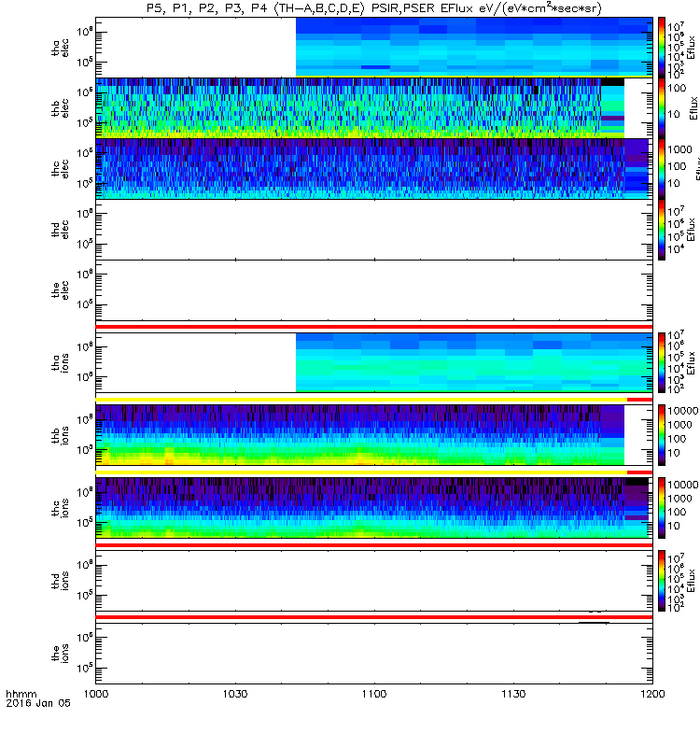This screenshot has height=747, width=700.
Task: Click the thc elec color scale bar
Action: coord(662,169)
